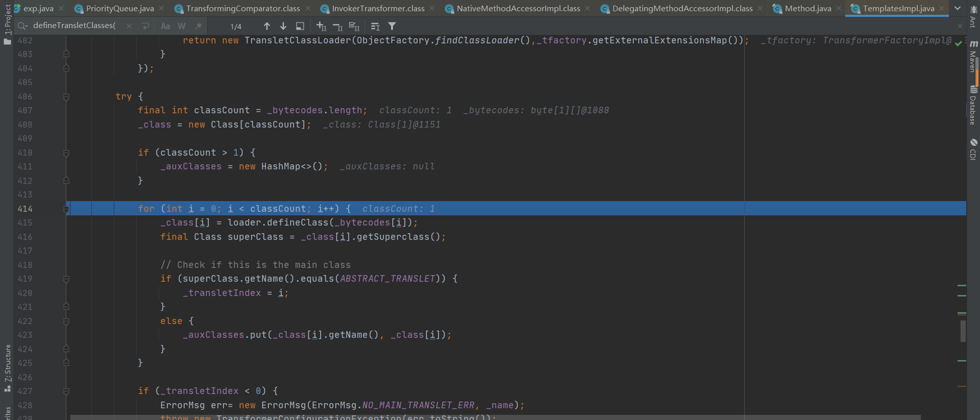
Task: Click line number 414 in gutter
Action: point(24,209)
